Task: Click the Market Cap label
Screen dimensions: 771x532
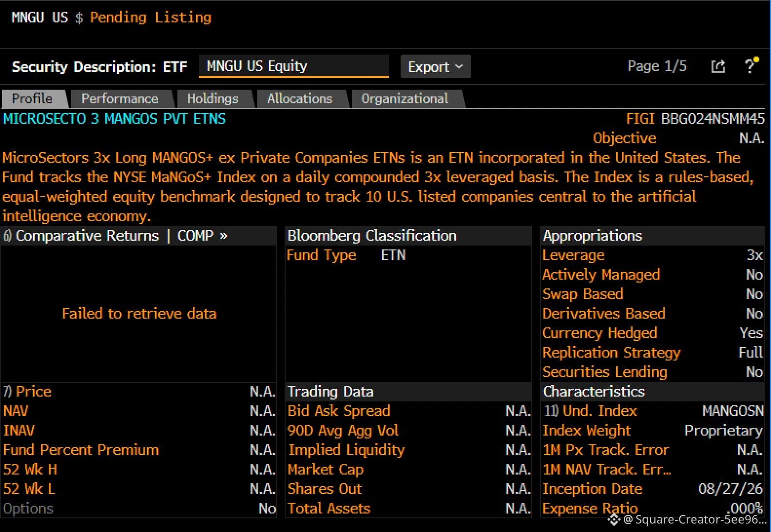Action: point(326,470)
